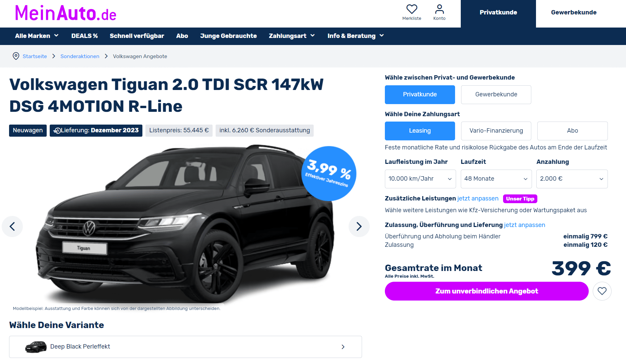Image resolution: width=626 pixels, height=364 pixels.
Task: Open the Laufleistung 10.000 km/Jahr dropdown
Action: [420, 179]
